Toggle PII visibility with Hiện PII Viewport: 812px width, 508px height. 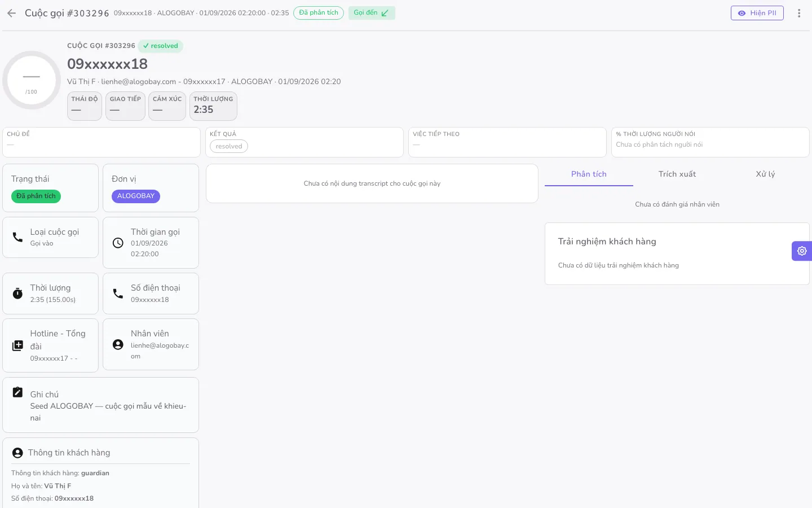[x=757, y=13]
